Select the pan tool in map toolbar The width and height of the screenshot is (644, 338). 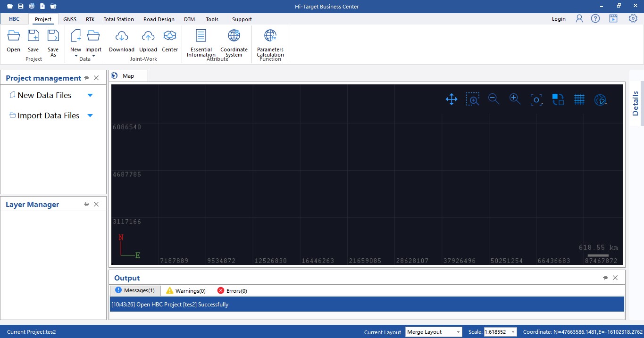click(x=452, y=99)
